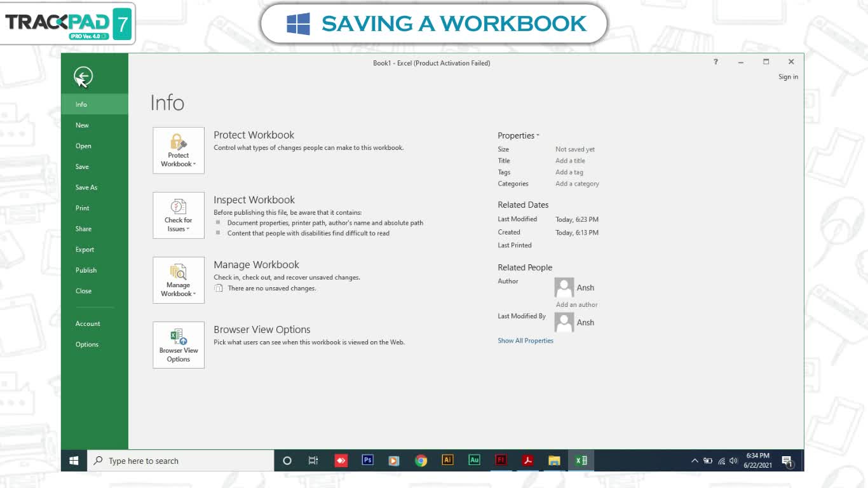The height and width of the screenshot is (488, 868).
Task: Open Cortana circle icon on taskbar
Action: 287,461
